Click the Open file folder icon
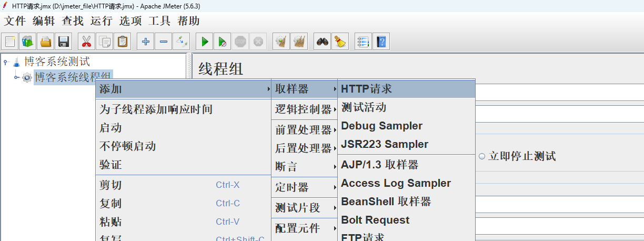The height and width of the screenshot is (241, 644). pyautogui.click(x=46, y=41)
